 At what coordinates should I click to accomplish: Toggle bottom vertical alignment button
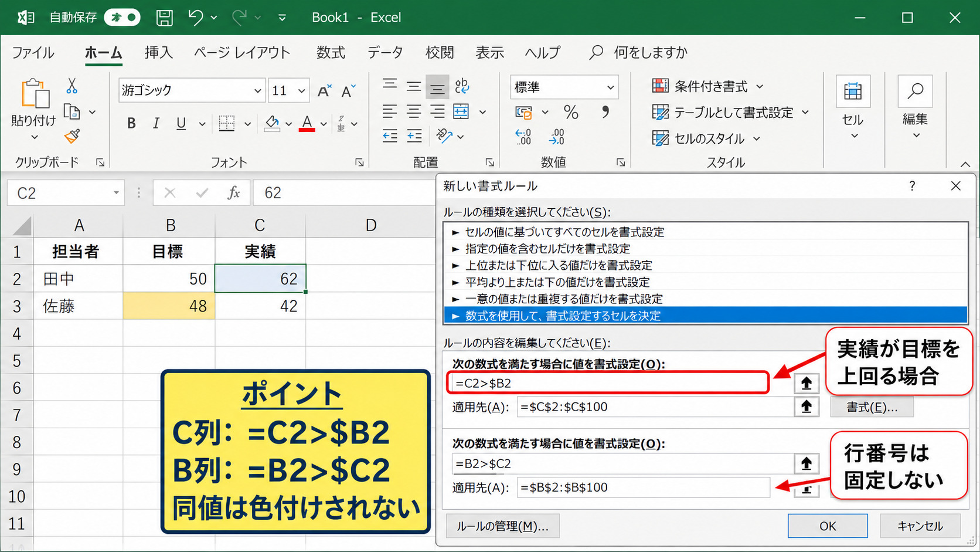(437, 87)
